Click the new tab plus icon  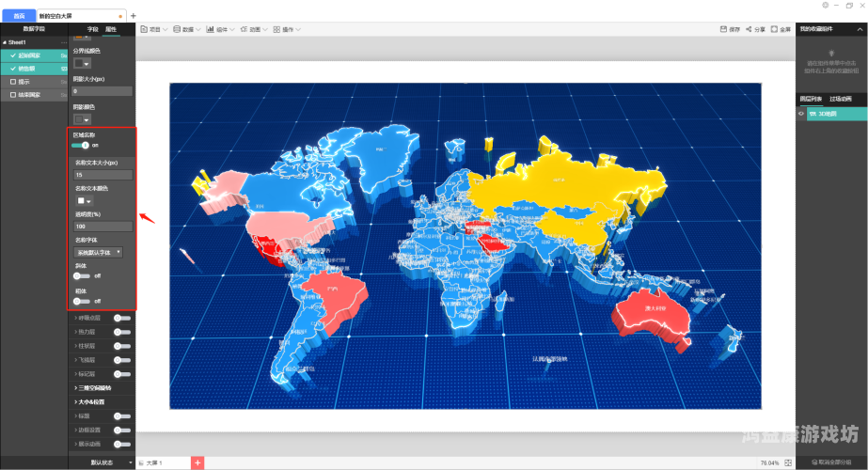pos(133,16)
